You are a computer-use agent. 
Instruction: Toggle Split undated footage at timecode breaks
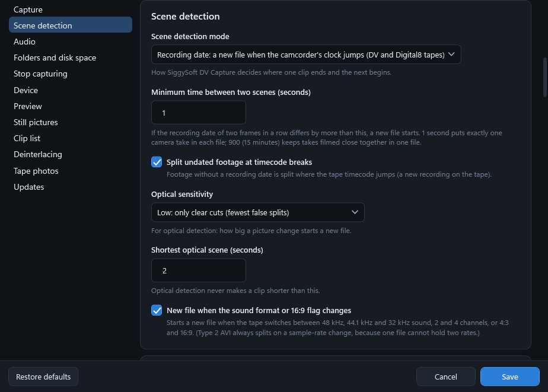pyautogui.click(x=157, y=162)
